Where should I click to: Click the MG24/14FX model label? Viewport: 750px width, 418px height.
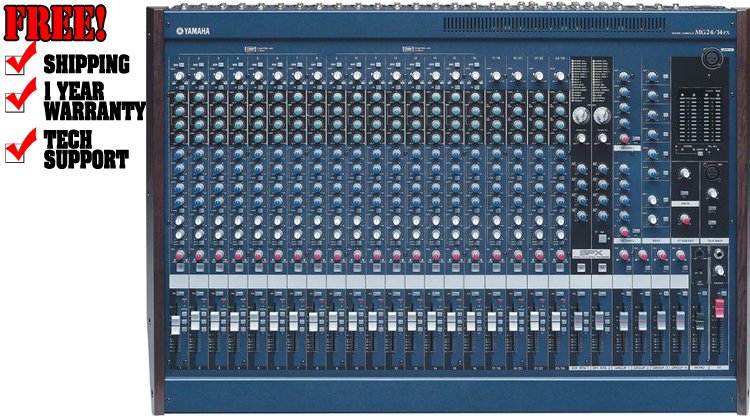click(x=712, y=32)
